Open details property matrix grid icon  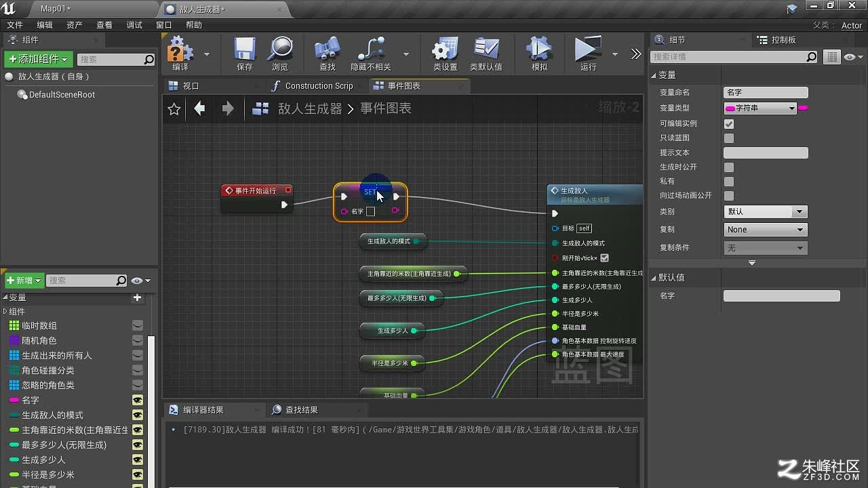point(832,58)
